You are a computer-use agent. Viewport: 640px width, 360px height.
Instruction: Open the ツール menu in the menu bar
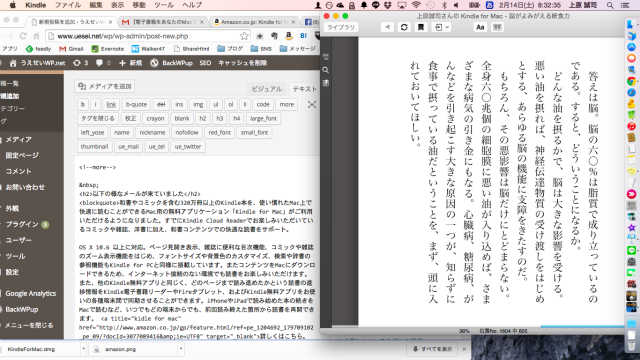(x=164, y=5)
